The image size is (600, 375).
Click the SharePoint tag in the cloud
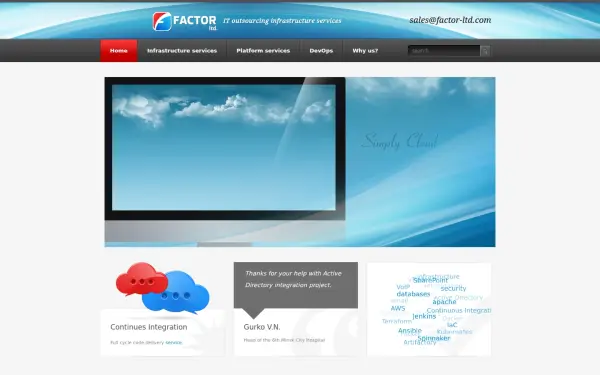430,280
